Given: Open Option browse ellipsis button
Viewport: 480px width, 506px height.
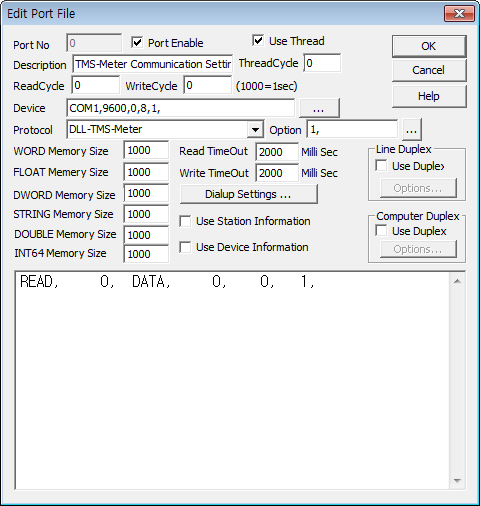Looking at the screenshot, I should [412, 129].
